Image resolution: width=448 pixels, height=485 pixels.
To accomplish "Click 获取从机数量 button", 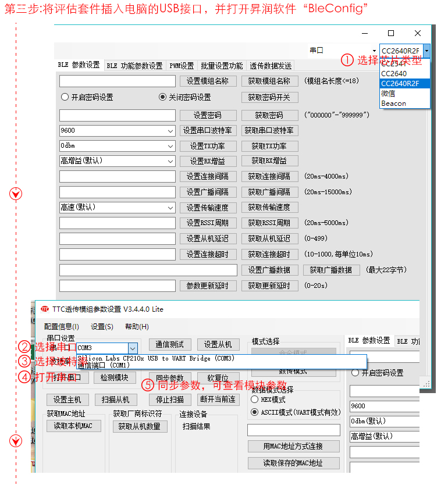I will point(140,426).
